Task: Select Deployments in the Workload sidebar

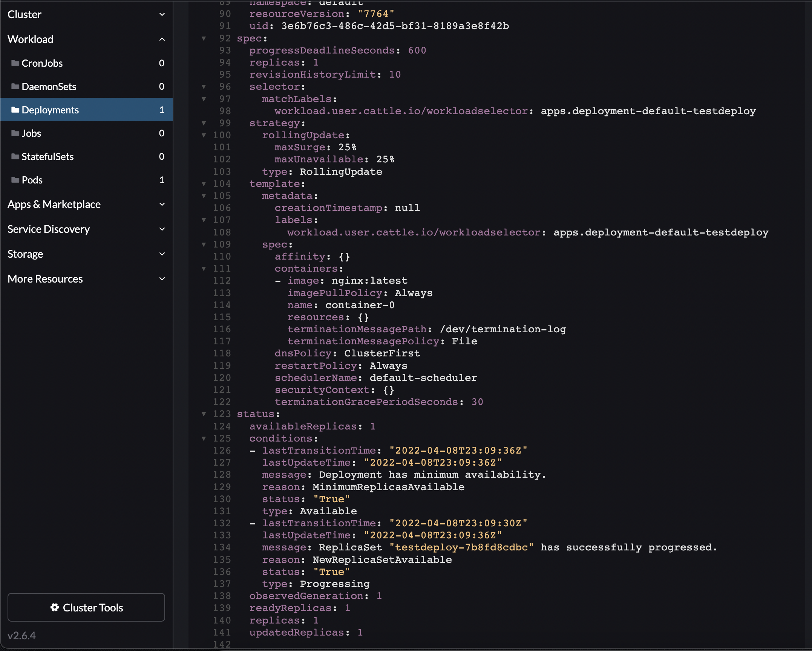Action: pos(51,110)
